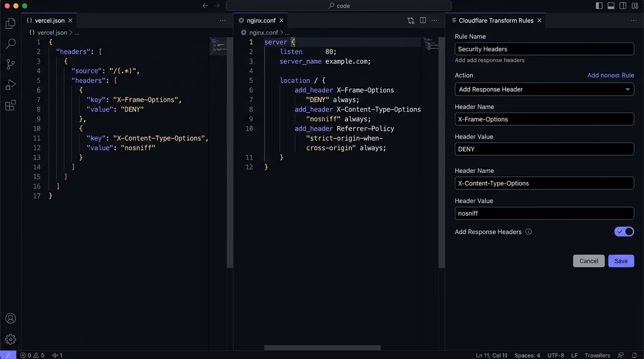
Task: Open more actions for nginx.conf editor group
Action: [434, 21]
